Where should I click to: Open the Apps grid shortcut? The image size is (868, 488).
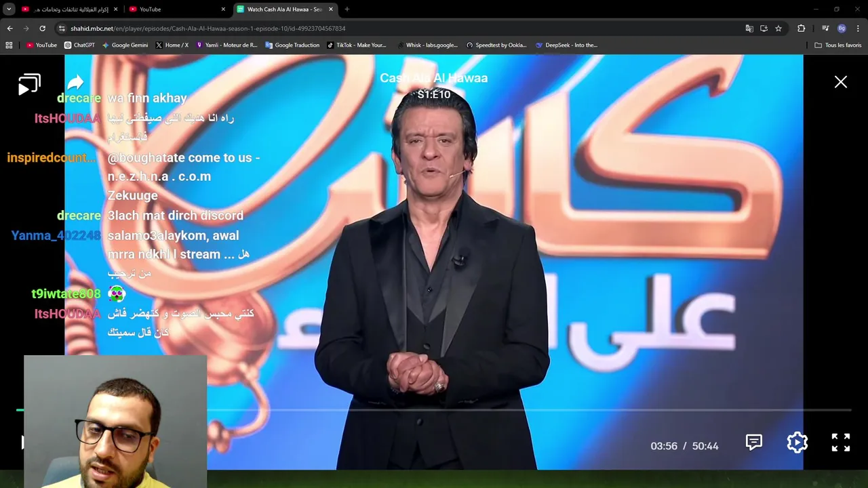click(x=9, y=45)
